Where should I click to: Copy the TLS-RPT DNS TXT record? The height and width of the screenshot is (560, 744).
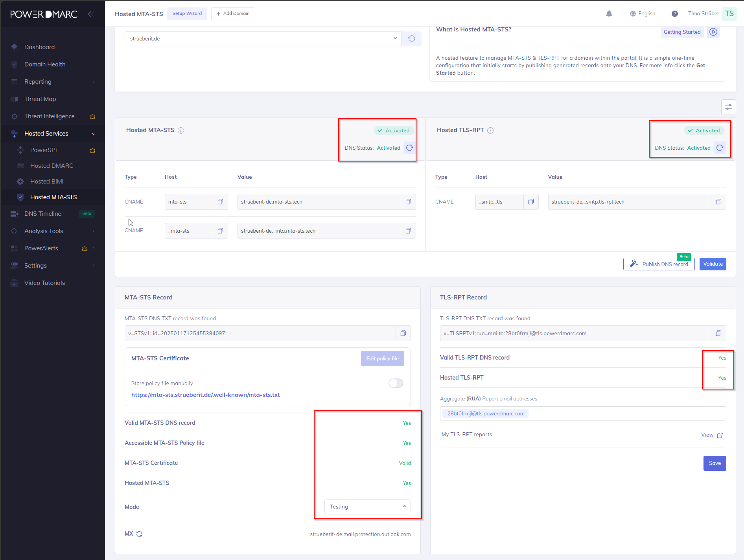point(718,333)
